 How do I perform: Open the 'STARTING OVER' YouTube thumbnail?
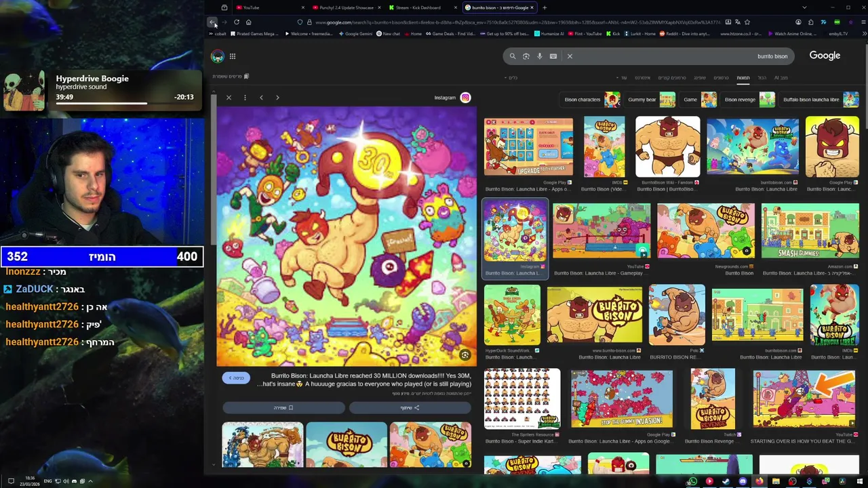coord(804,399)
